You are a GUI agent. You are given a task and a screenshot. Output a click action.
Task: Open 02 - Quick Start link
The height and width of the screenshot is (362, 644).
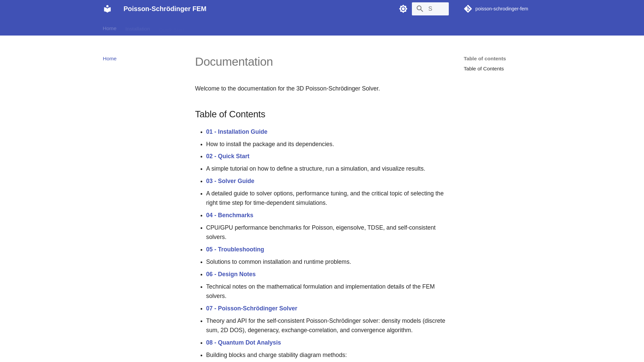pyautogui.click(x=228, y=156)
